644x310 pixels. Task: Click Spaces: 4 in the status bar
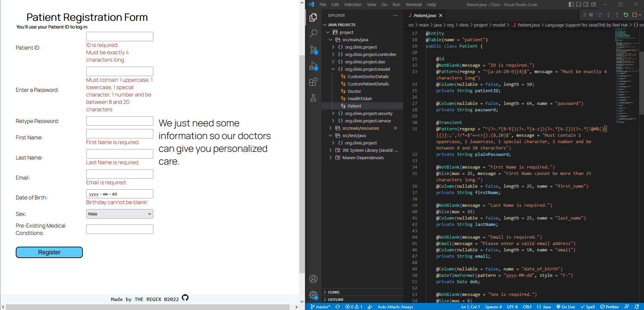[493, 307]
